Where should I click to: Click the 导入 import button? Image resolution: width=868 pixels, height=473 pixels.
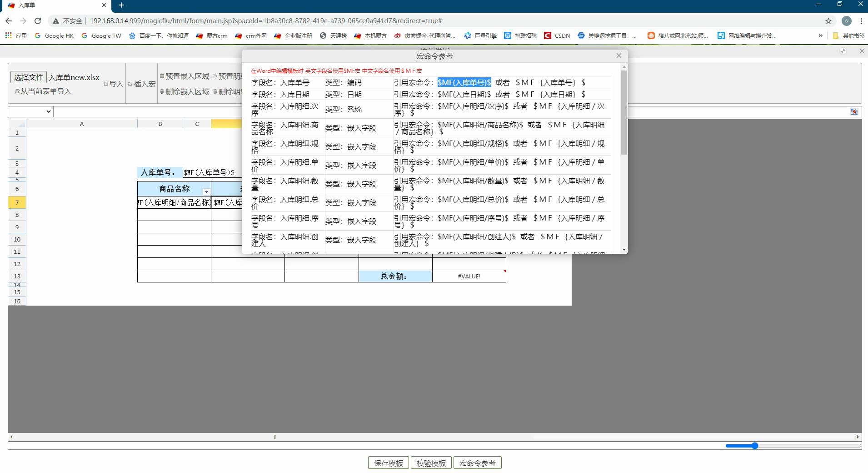click(114, 84)
